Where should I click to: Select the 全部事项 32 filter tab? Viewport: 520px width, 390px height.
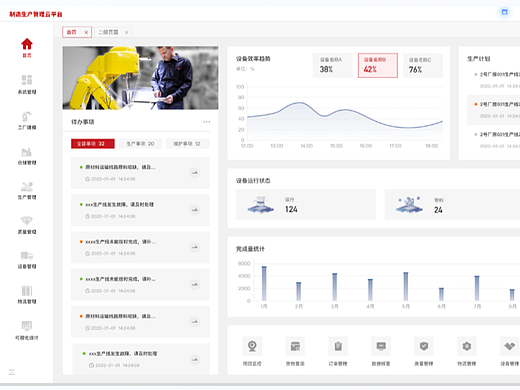93,144
